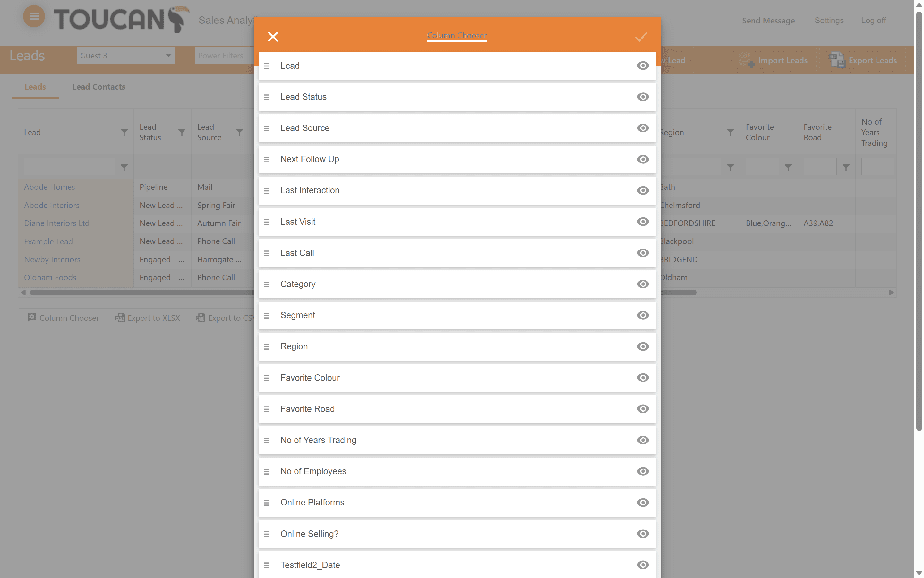Image resolution: width=924 pixels, height=578 pixels.
Task: Open the Lead Source header filter
Action: pyautogui.click(x=239, y=133)
